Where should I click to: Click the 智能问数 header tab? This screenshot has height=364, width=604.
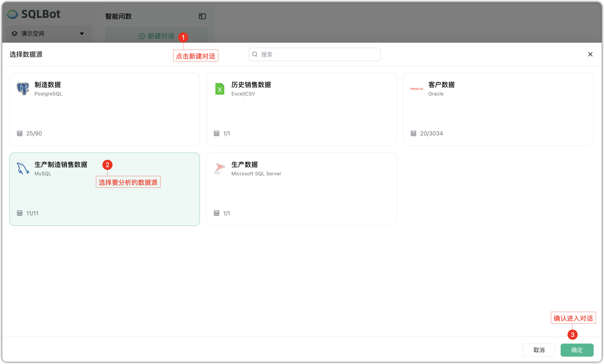click(118, 16)
